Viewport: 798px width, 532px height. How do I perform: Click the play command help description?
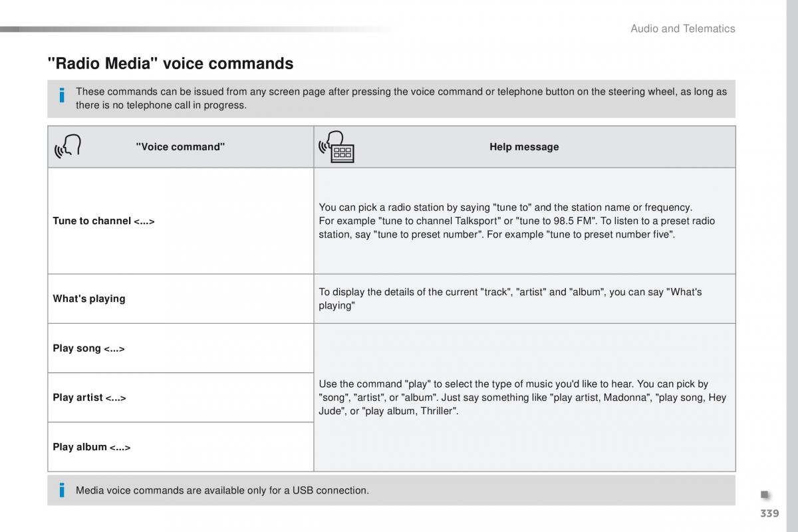point(523,398)
